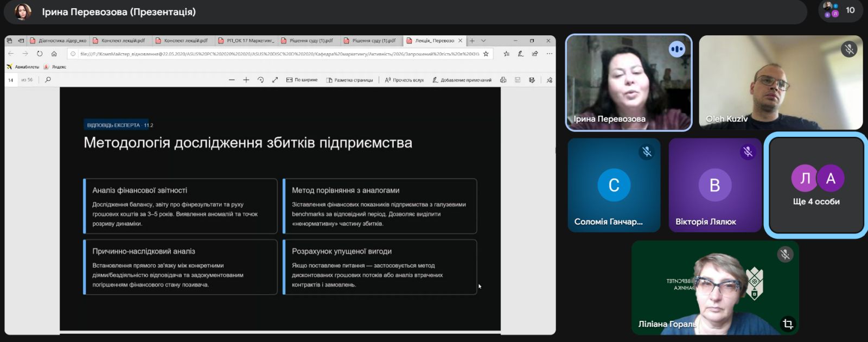This screenshot has height=342, width=868.
Task: Click the zoom in plus icon in PDF toolbar
Action: click(x=246, y=80)
